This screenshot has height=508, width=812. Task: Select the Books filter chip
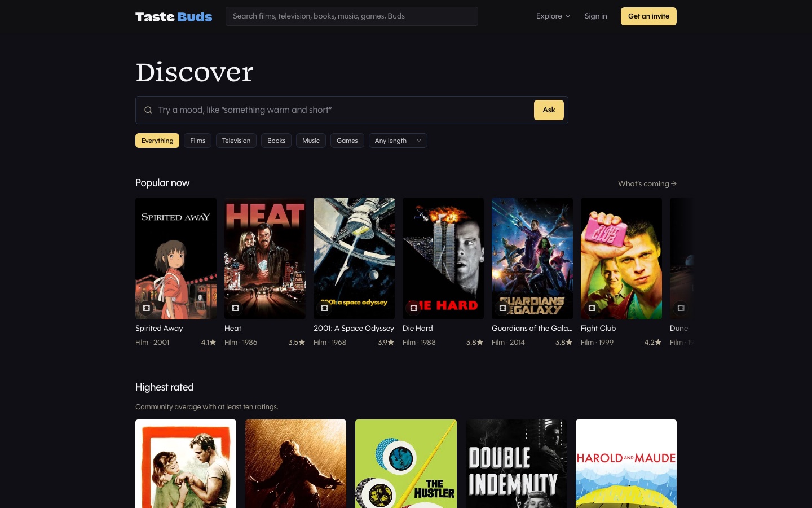276,141
